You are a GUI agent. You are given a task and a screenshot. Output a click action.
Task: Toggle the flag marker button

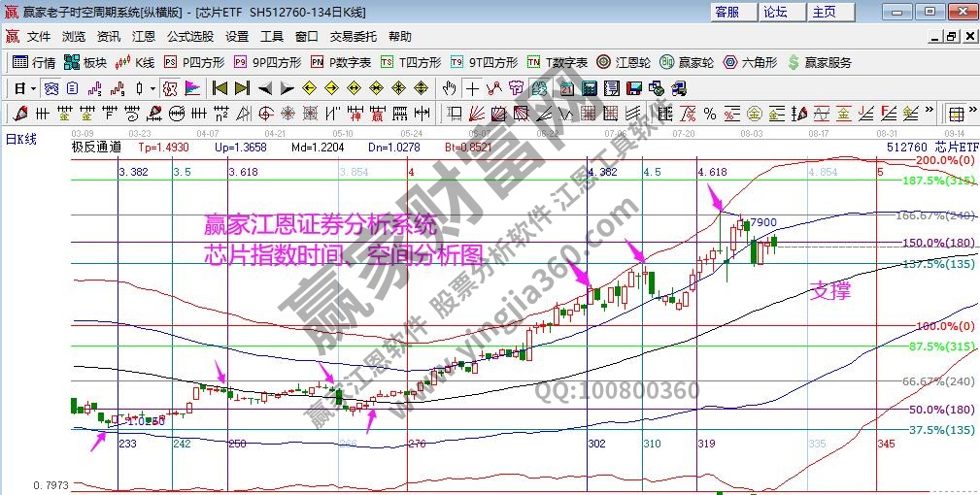pyautogui.click(x=191, y=87)
